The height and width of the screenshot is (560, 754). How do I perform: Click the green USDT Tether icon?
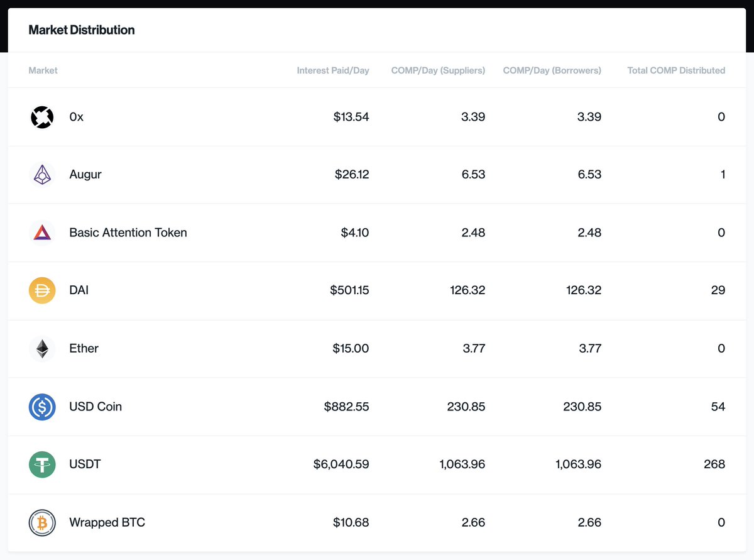(42, 464)
